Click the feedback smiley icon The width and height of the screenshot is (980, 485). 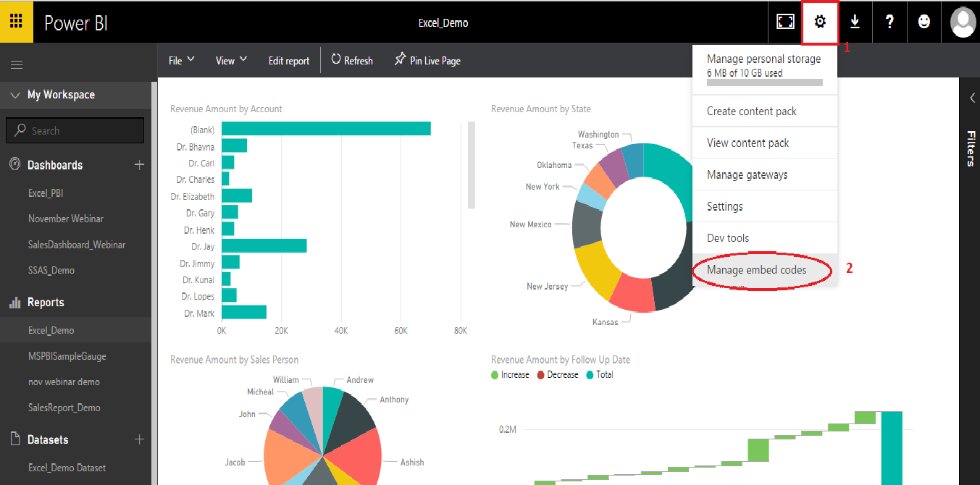pos(924,22)
